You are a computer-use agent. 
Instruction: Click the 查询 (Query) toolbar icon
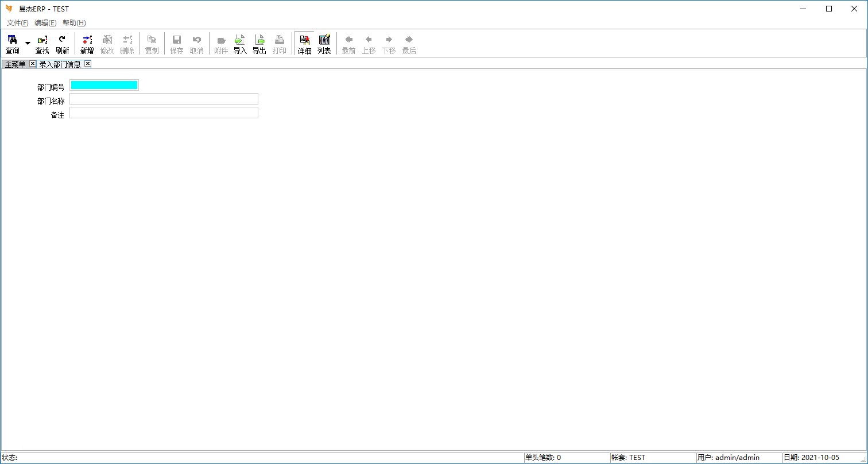click(12, 44)
